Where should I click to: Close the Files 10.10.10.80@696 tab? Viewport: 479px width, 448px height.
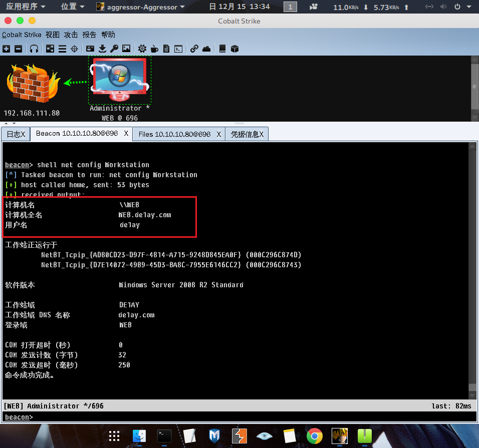(x=219, y=134)
